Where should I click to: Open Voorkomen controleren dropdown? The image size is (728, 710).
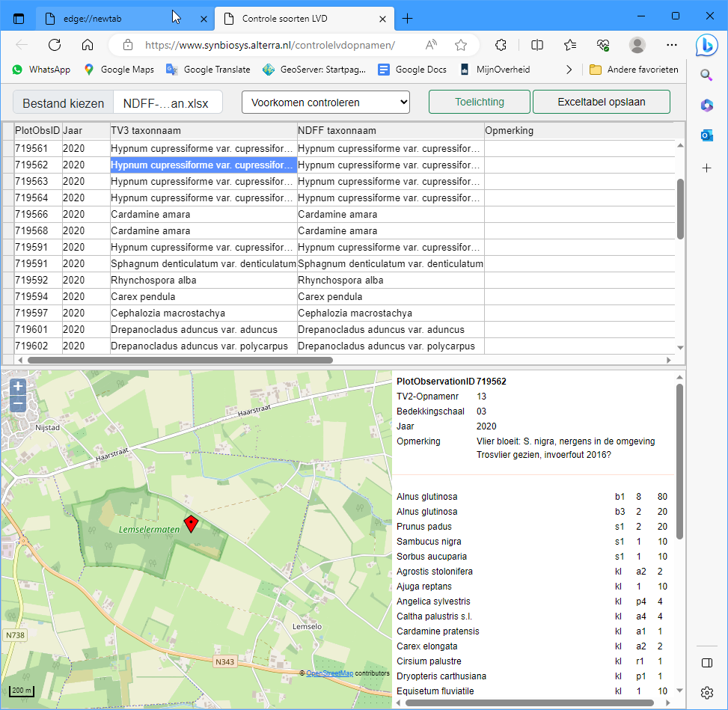325,102
